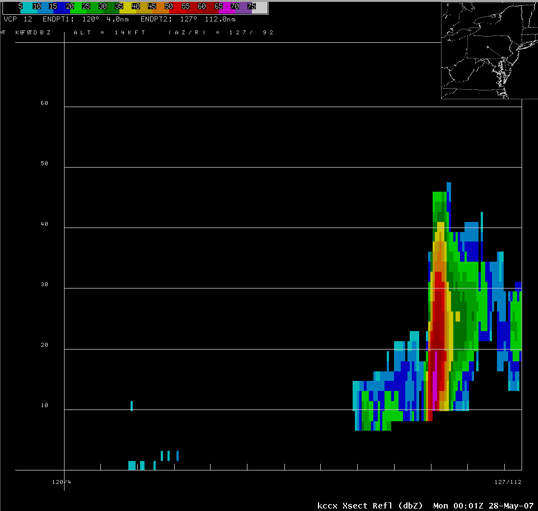Click the cyan 5 dBZ legend swatch
Viewport: 538px width, 511px height.
[x=29, y=8]
